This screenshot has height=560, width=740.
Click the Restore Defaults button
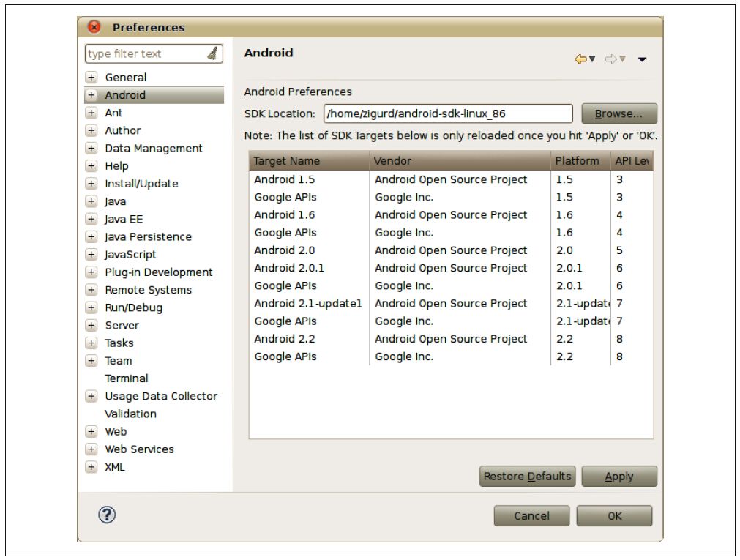(x=527, y=476)
